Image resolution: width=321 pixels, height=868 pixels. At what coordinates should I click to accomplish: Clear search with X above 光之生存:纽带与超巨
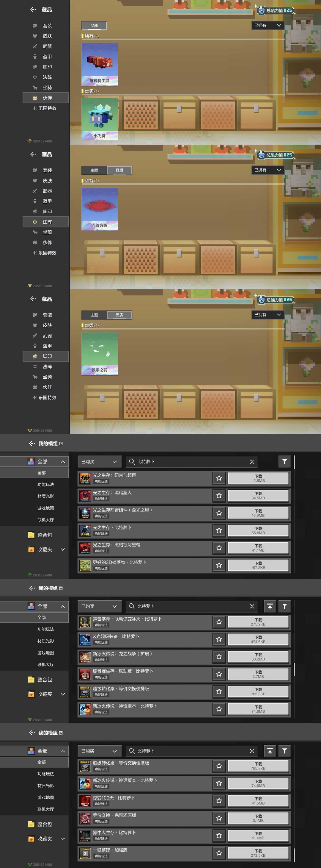252,462
